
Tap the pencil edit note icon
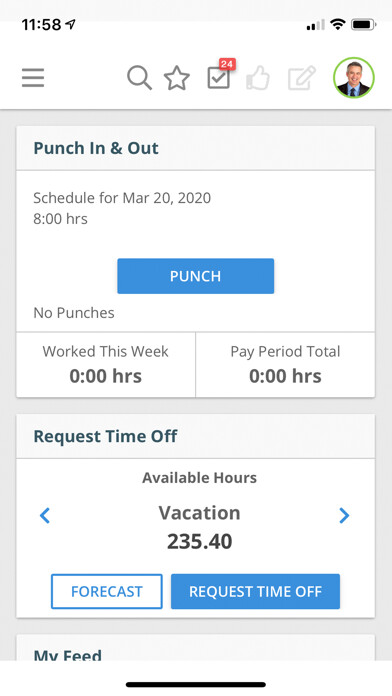point(302,78)
